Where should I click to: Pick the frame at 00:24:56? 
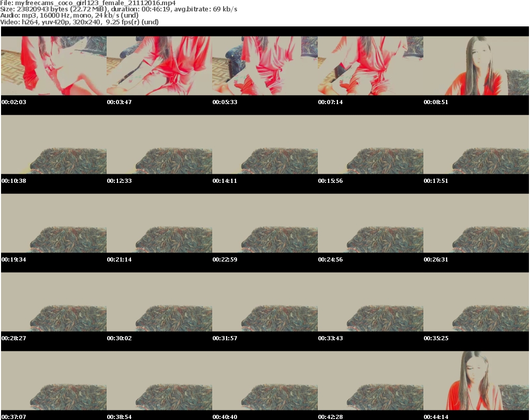(371, 223)
